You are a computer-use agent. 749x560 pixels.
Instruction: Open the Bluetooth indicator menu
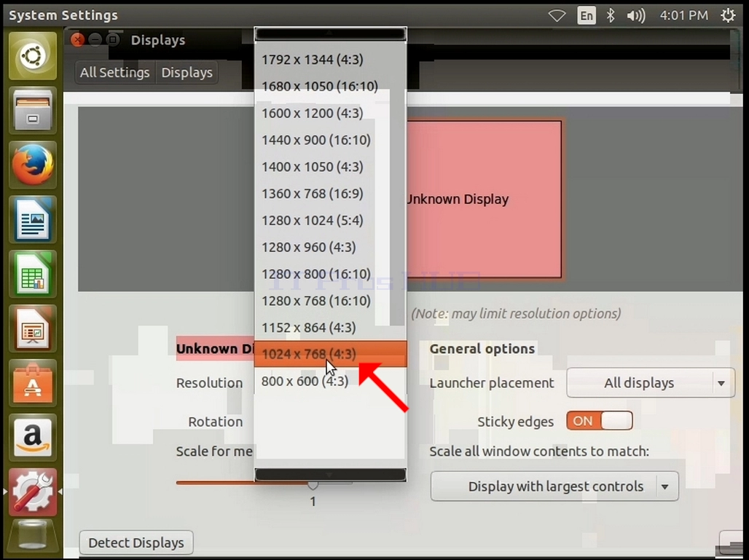(x=611, y=16)
